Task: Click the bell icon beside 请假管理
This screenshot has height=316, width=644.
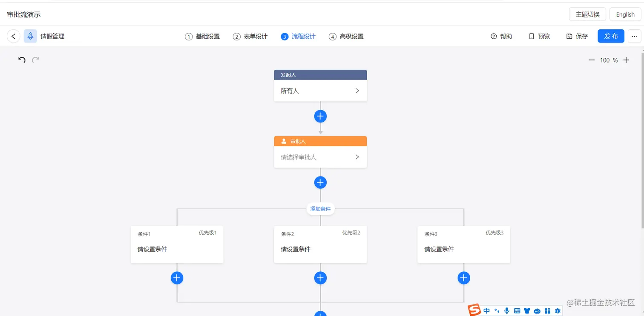Action: pos(30,36)
